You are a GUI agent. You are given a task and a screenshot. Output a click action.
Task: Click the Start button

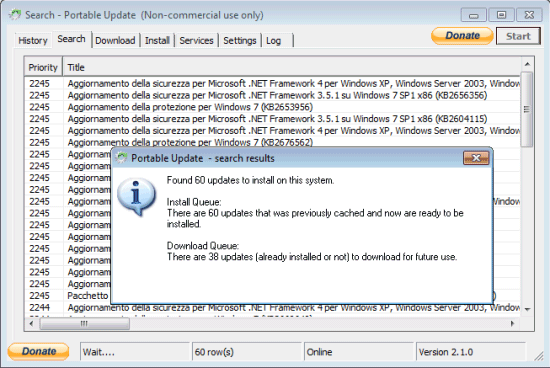pos(518,36)
